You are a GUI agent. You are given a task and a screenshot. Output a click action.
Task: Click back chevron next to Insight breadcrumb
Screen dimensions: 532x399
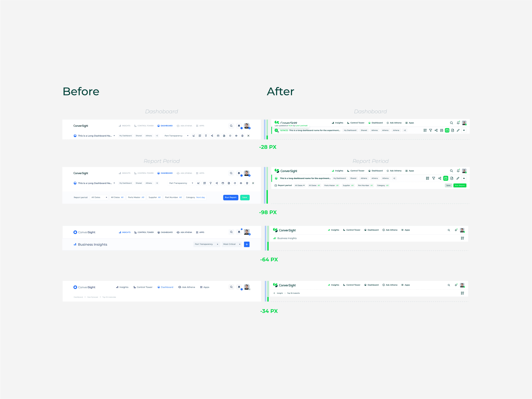[274, 293]
